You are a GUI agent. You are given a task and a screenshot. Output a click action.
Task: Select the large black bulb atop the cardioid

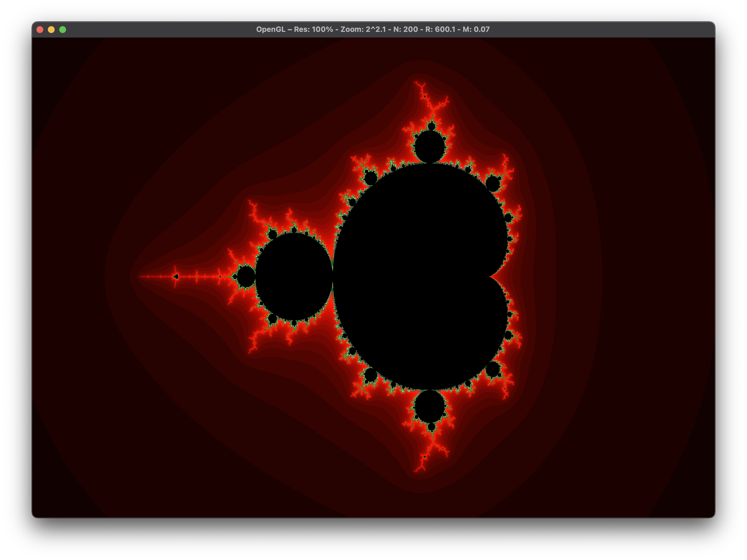[x=430, y=147]
